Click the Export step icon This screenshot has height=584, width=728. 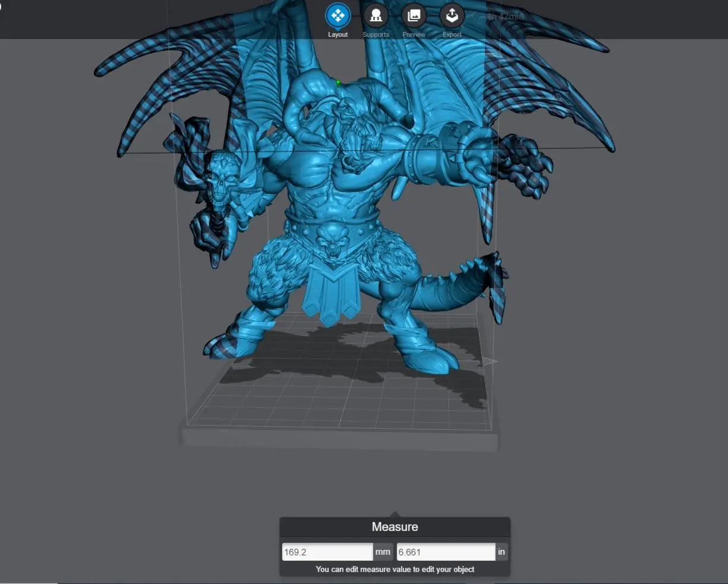[452, 15]
